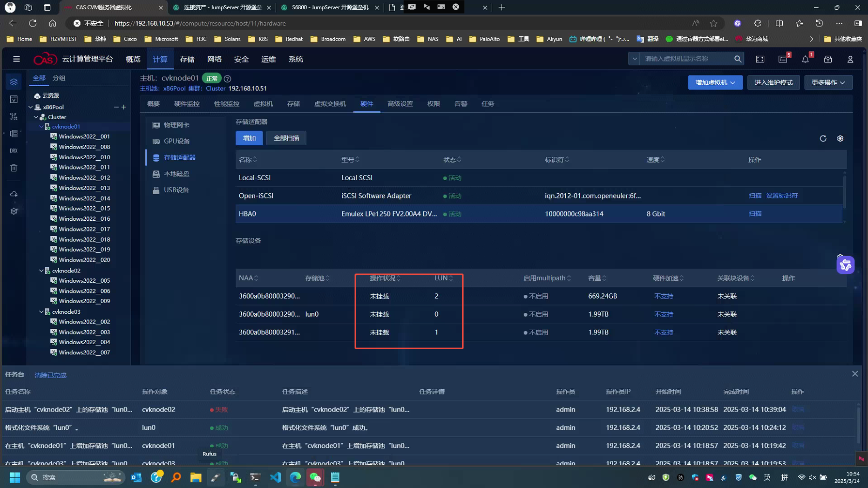Click the hamburger menu icon
Screen dimensions: 868x488
pos(16,59)
